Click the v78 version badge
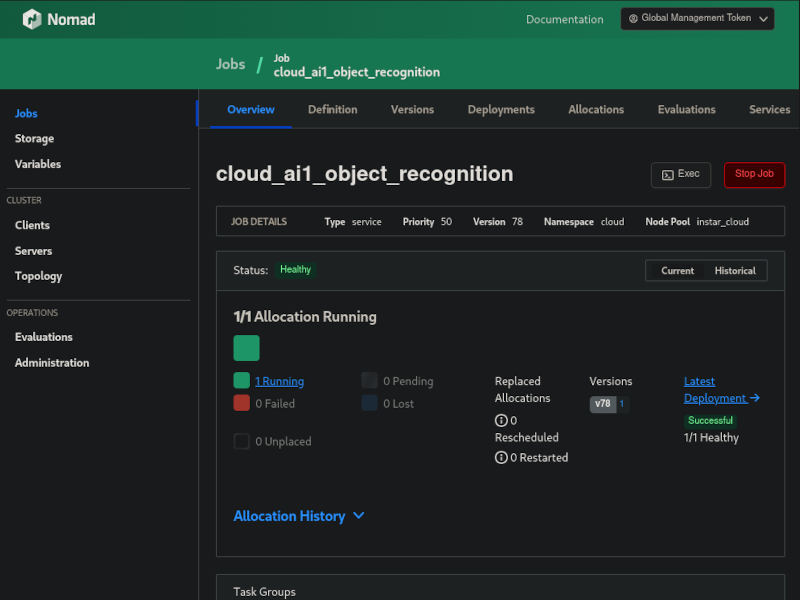 (x=603, y=404)
